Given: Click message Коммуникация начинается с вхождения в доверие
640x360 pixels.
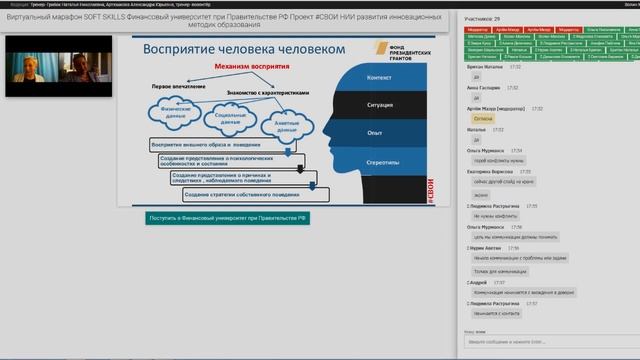Looking at the screenshot, I should click(524, 293).
